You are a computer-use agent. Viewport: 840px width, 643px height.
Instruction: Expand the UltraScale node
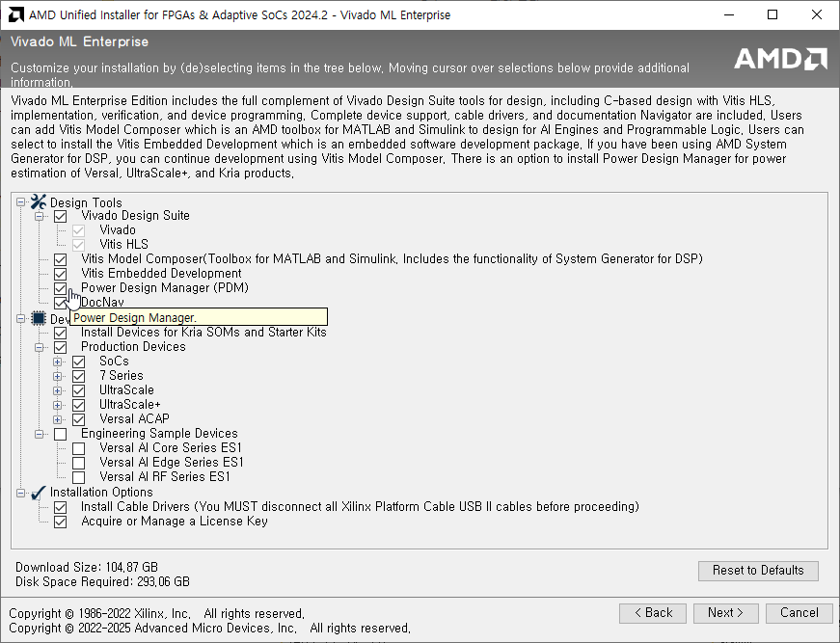57,390
